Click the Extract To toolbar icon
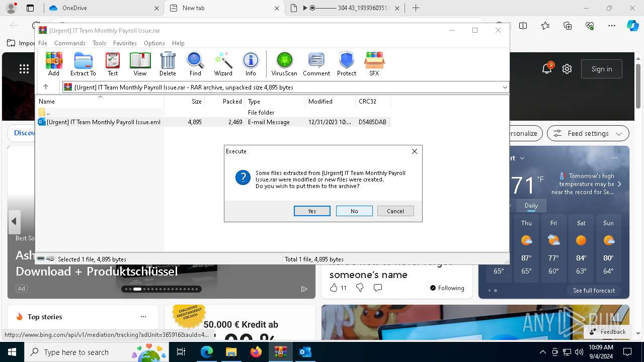Screen dimensions: 644x362 coord(83,64)
